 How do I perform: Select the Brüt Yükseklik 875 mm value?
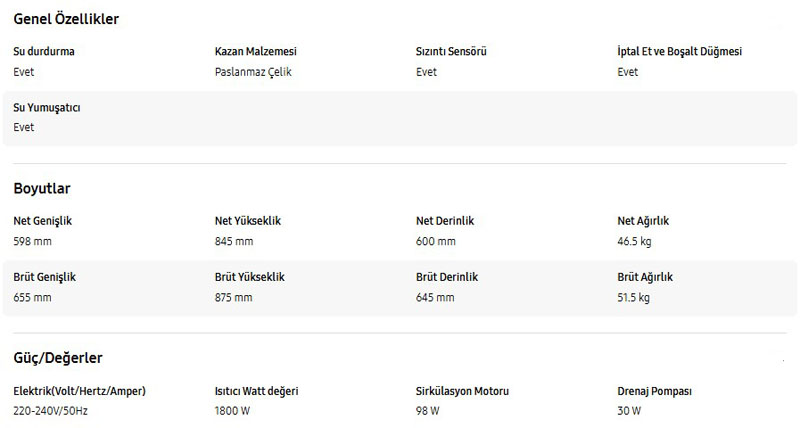point(233,297)
